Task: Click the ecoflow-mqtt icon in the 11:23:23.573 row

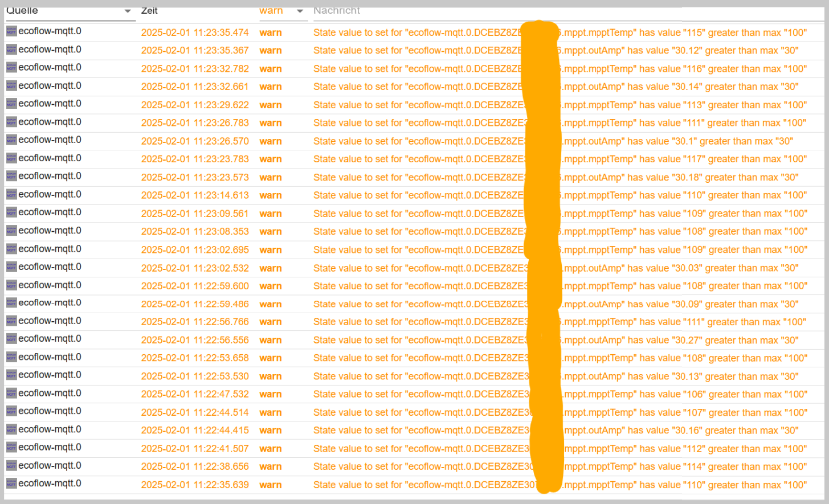Action: point(11,176)
